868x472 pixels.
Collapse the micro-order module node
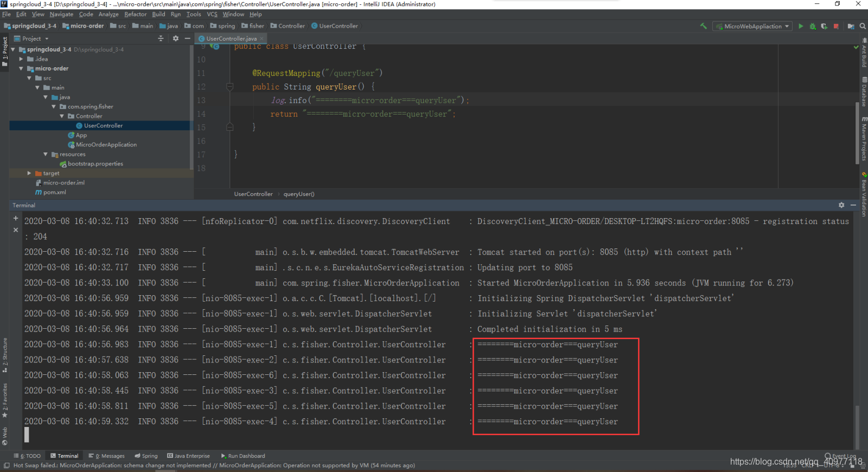coord(21,68)
